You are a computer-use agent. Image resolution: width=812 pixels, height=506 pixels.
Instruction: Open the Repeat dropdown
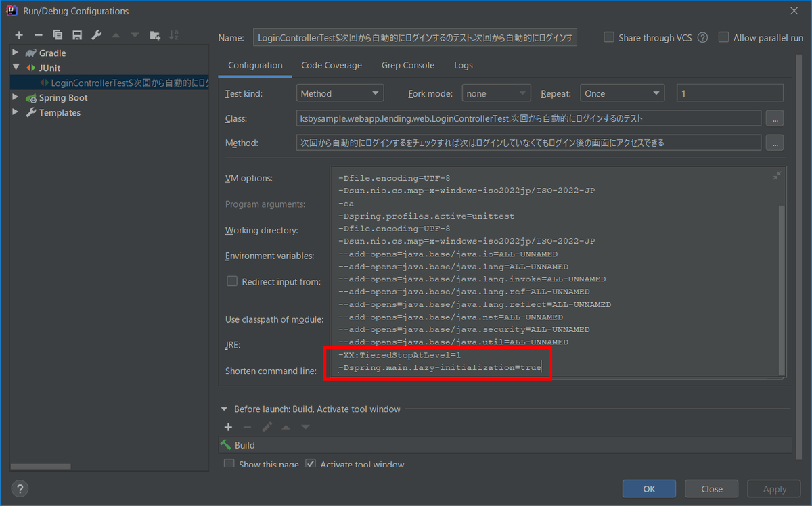pos(622,93)
